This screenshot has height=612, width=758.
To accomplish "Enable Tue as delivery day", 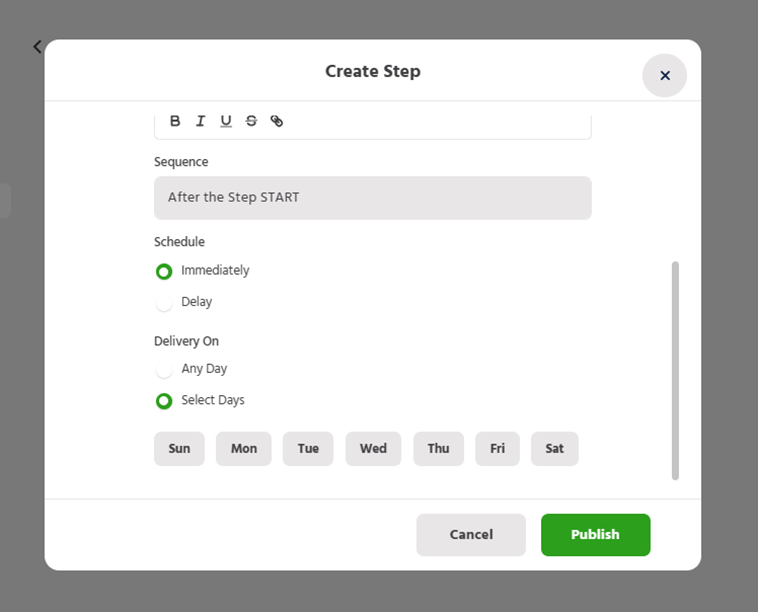I will [x=308, y=449].
